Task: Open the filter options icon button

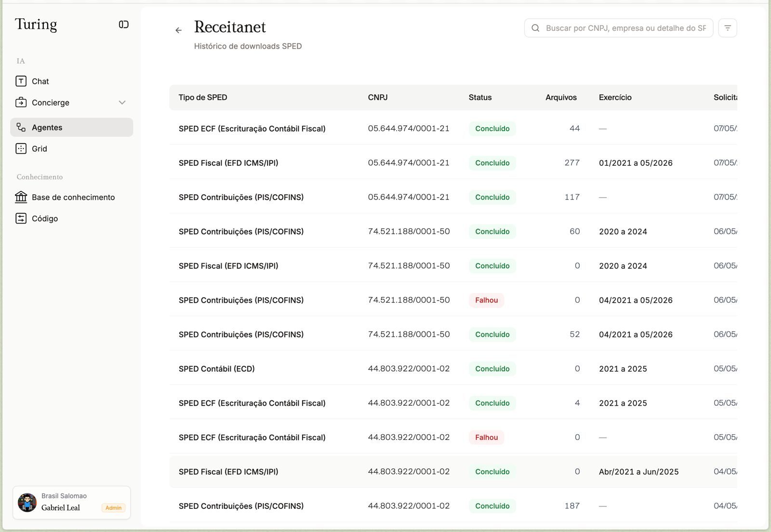Action: point(728,28)
